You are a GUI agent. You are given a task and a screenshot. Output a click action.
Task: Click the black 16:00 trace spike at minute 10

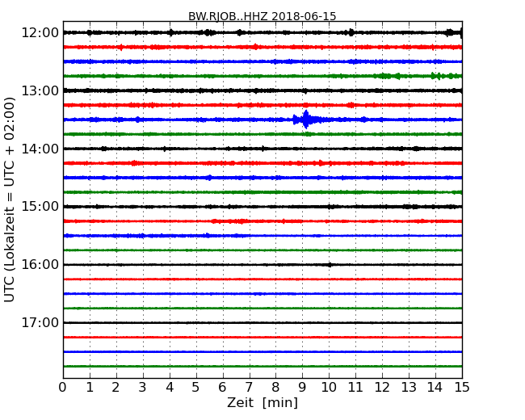point(330,265)
